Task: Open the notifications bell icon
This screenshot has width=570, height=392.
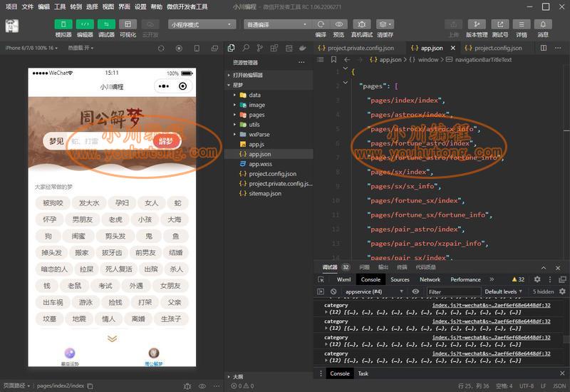Action: (543, 24)
